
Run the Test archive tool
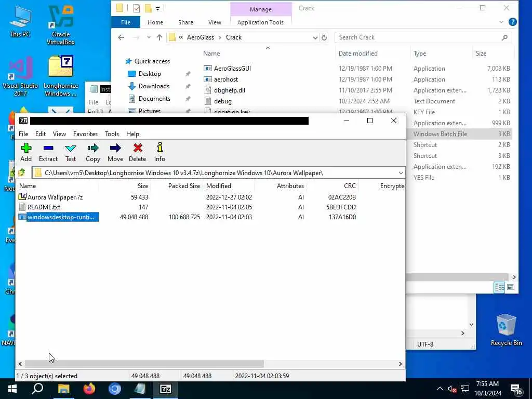click(71, 152)
